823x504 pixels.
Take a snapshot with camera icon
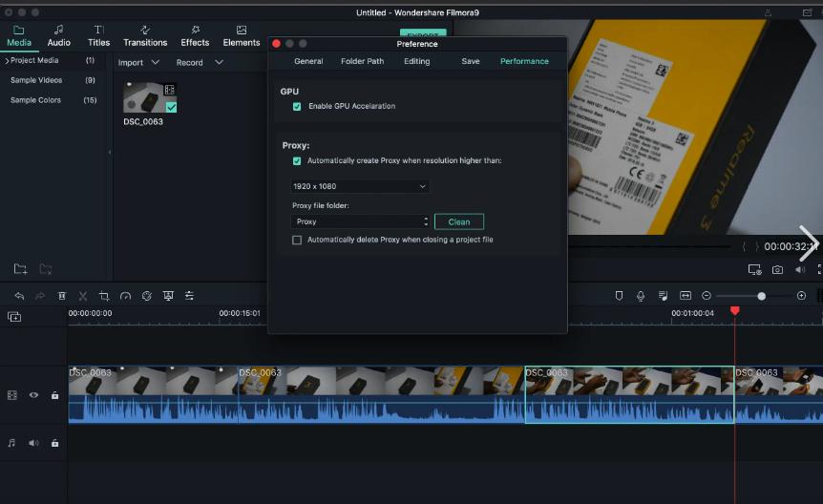[x=778, y=270]
